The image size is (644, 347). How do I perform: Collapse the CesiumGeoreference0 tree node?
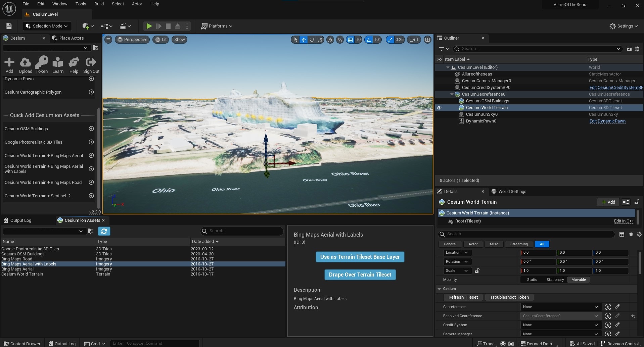pyautogui.click(x=452, y=94)
